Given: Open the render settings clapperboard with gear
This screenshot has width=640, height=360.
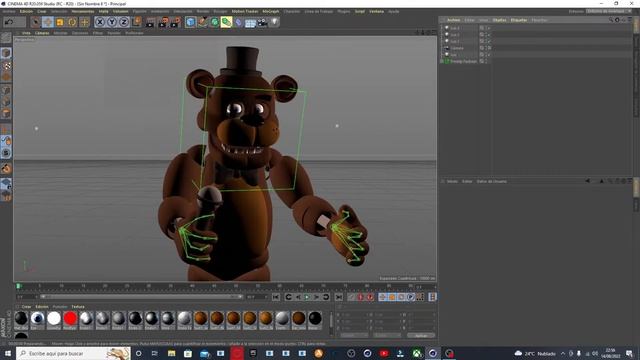Looking at the screenshot, I should click(x=176, y=22).
